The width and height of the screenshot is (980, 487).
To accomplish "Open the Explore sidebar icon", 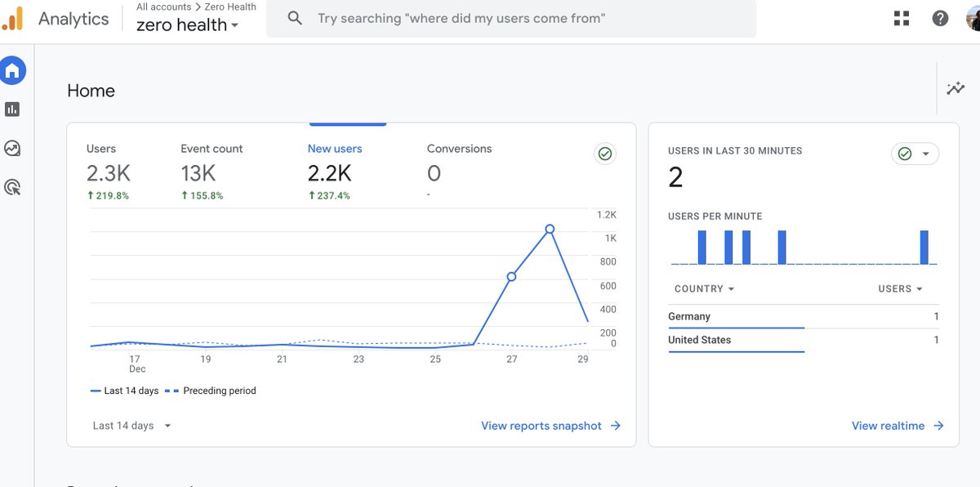I will coord(12,149).
